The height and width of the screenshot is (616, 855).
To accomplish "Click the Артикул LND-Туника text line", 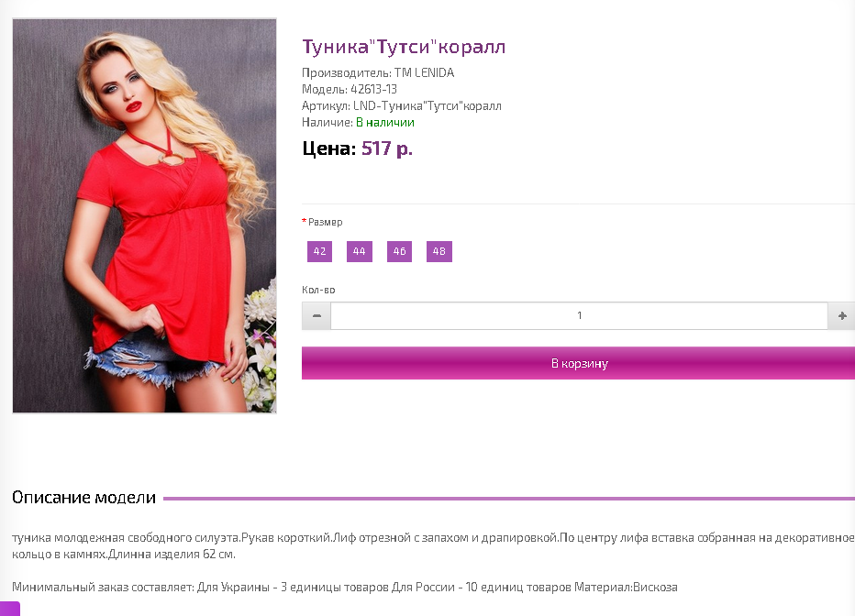I will 401,106.
